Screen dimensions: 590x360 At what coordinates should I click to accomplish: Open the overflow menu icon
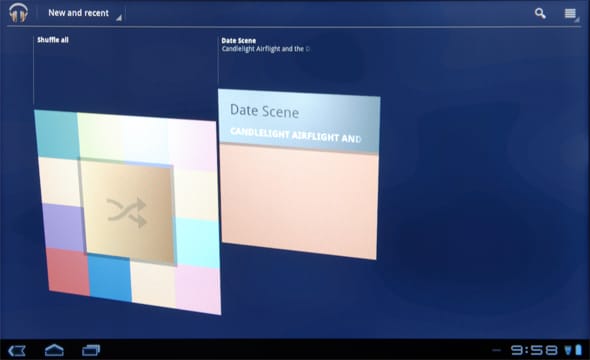(x=571, y=14)
